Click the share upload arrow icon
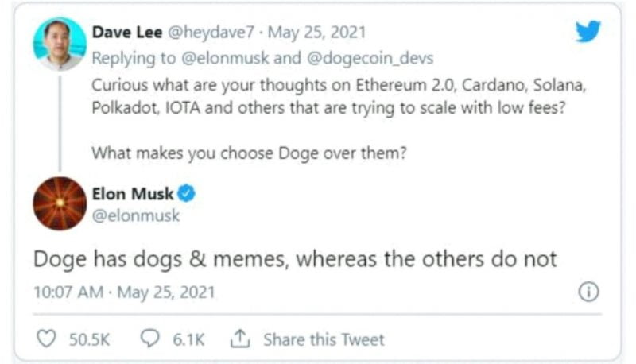 pyautogui.click(x=240, y=339)
